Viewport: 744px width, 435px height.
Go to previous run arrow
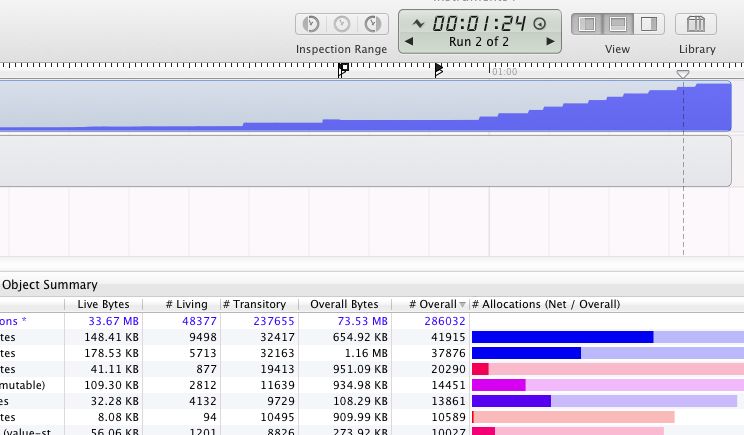tap(409, 41)
